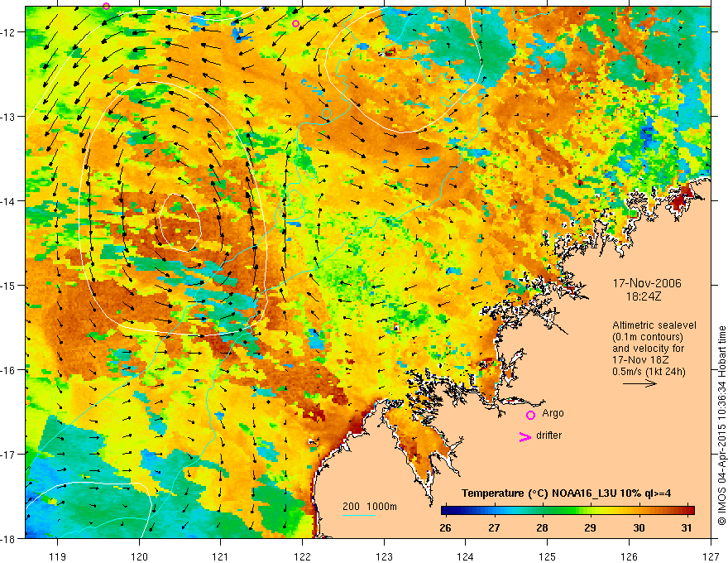
Task: Click the "(0.1m contours)" legend text
Action: (x=648, y=337)
